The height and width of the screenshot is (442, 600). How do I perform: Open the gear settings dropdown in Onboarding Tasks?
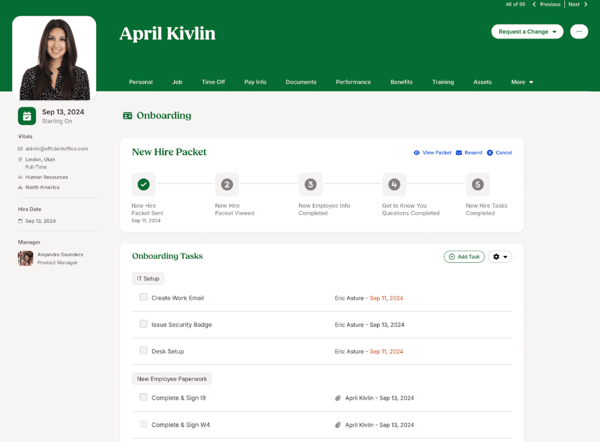click(500, 257)
